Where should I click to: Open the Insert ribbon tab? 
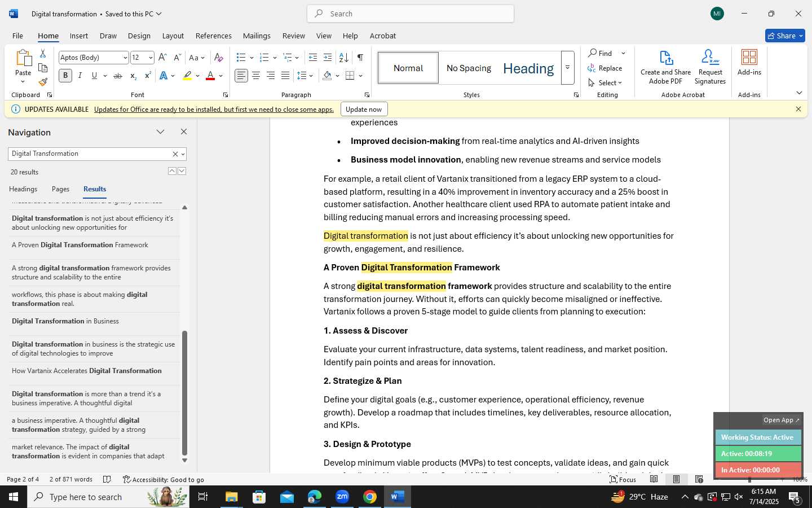coord(79,36)
